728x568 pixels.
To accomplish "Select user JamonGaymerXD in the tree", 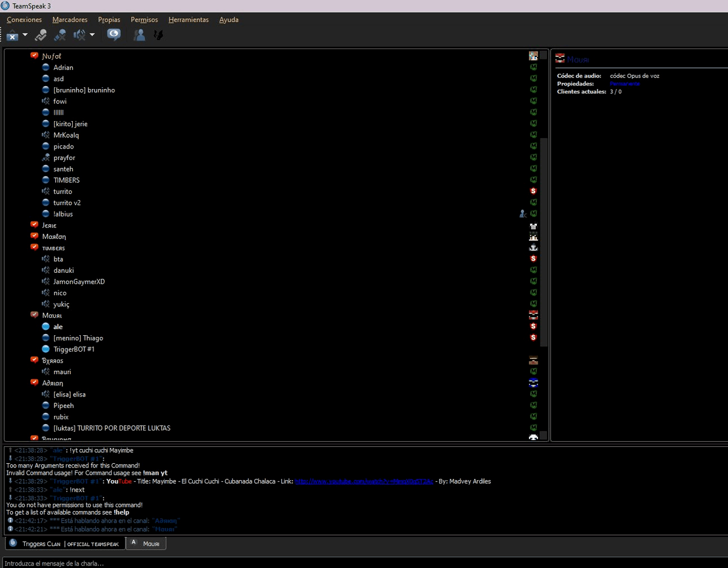I will point(79,281).
